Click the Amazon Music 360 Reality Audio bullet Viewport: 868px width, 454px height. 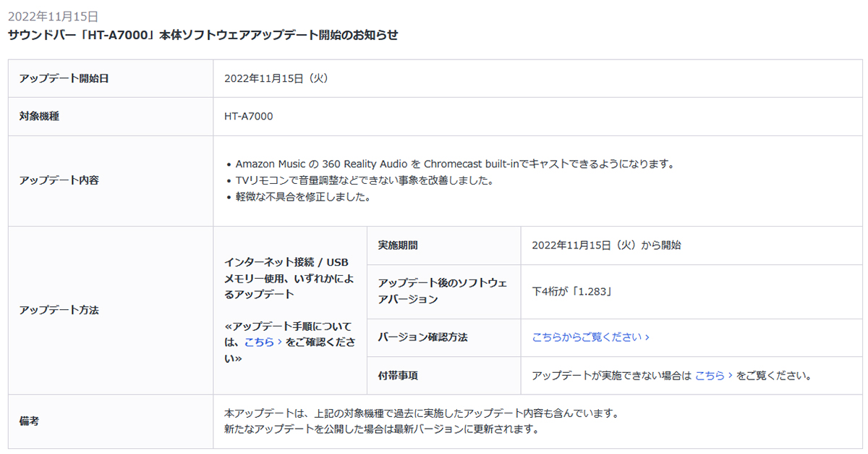[454, 164]
